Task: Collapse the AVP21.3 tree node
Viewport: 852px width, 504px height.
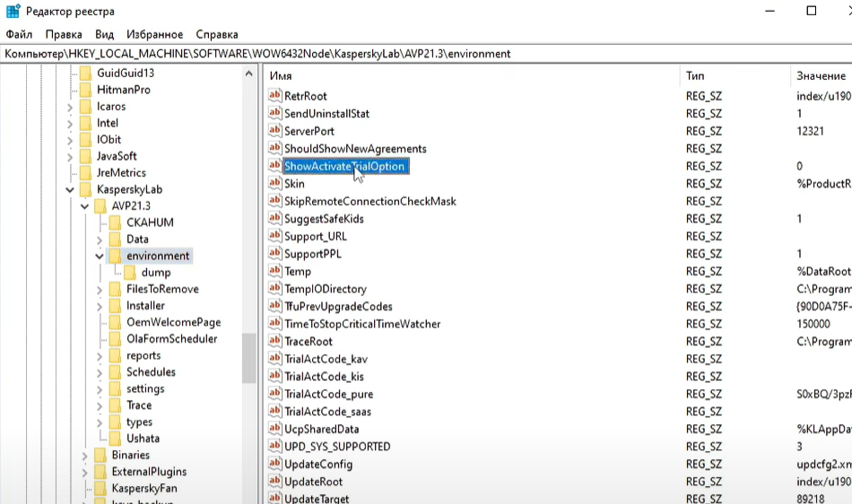Action: pyautogui.click(x=85, y=206)
